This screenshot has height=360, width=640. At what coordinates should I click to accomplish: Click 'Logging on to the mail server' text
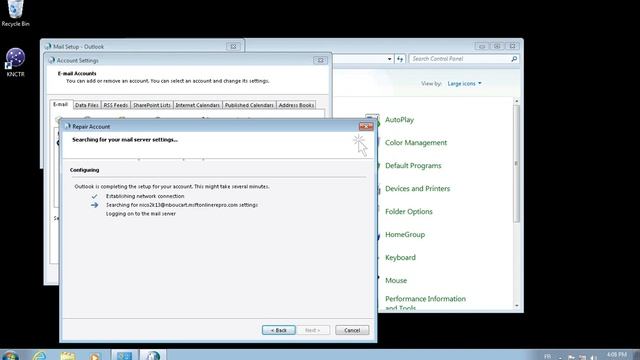(x=141, y=213)
